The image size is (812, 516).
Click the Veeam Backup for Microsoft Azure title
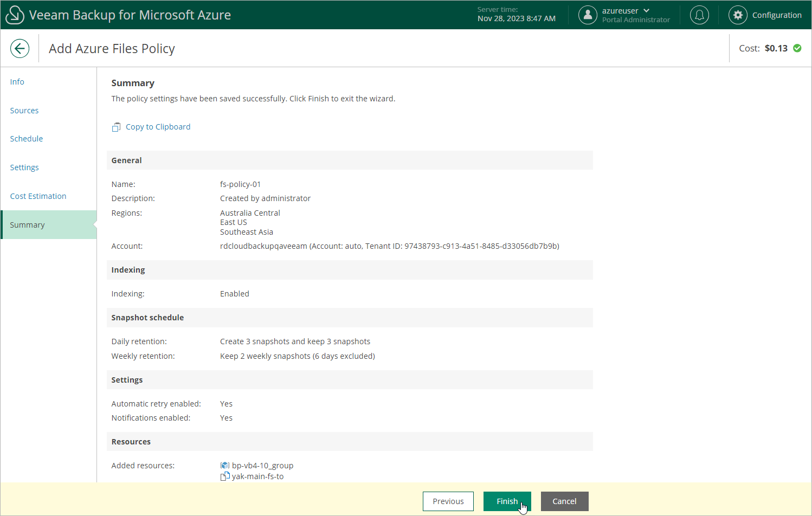pyautogui.click(x=130, y=15)
